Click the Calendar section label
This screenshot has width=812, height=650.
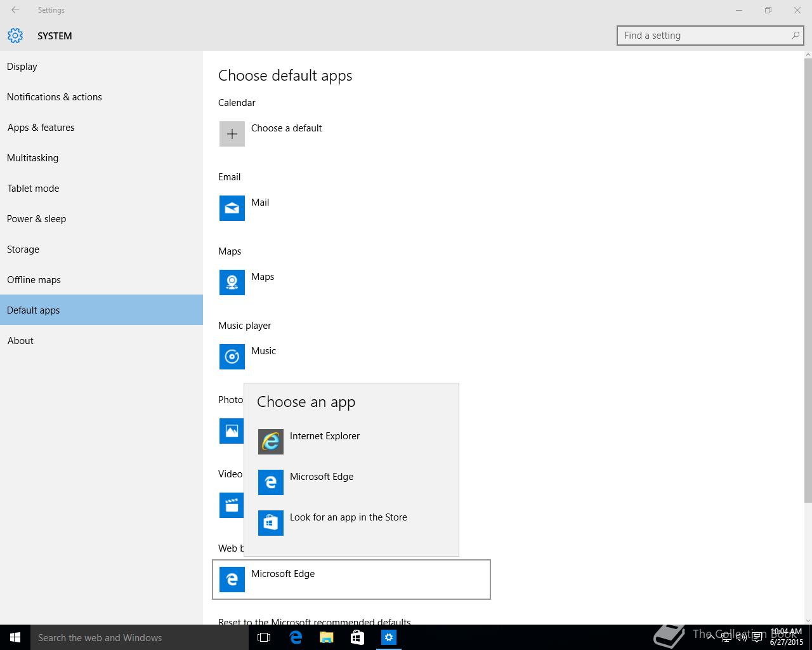237,102
